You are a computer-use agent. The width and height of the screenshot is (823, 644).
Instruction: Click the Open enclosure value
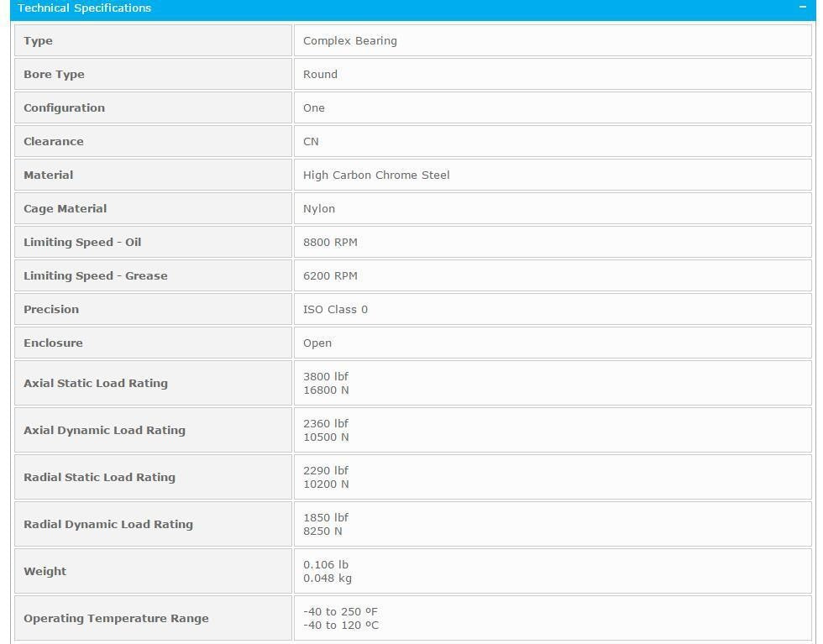pos(317,343)
